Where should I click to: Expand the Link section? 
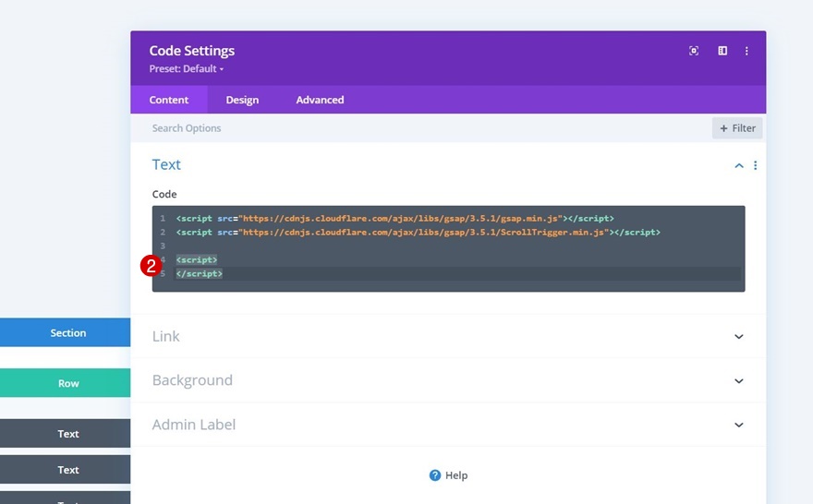click(x=738, y=336)
